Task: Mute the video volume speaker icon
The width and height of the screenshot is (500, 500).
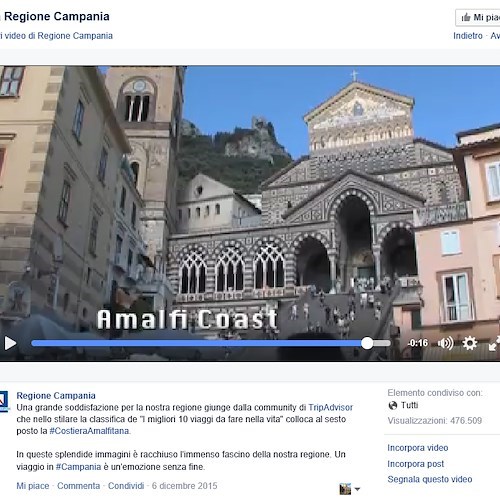Action: click(x=445, y=343)
